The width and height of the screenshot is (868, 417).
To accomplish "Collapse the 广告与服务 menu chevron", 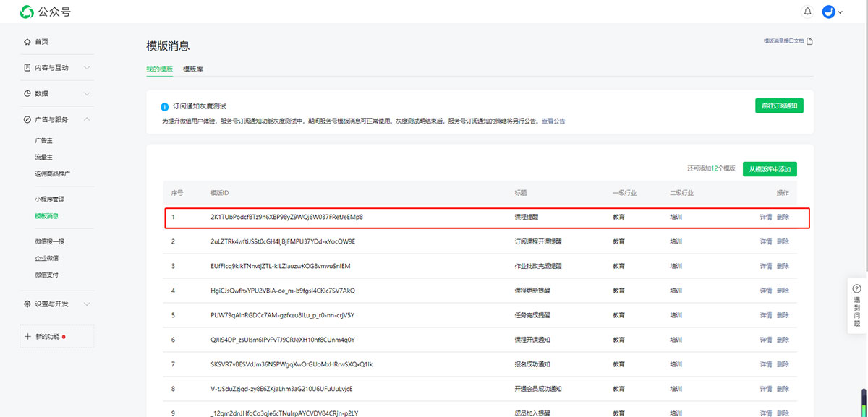I will click(x=87, y=119).
